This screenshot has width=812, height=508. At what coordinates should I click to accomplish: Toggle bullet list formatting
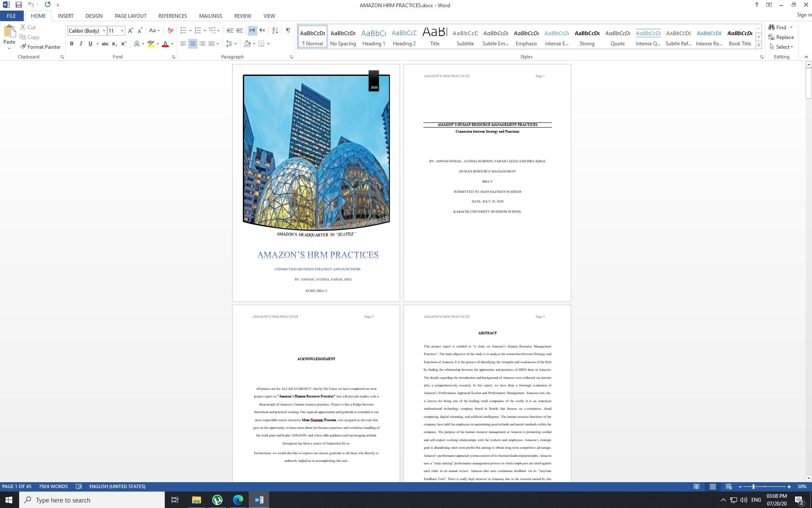[183, 30]
